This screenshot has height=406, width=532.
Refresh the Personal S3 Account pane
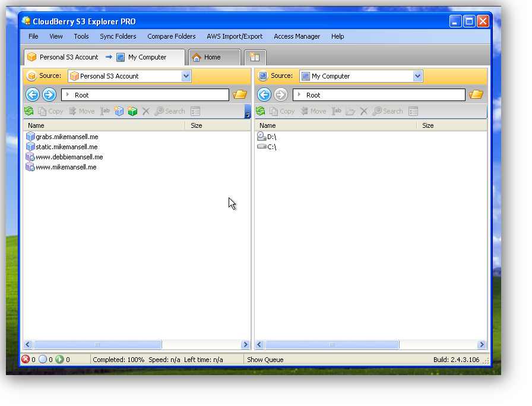28,111
